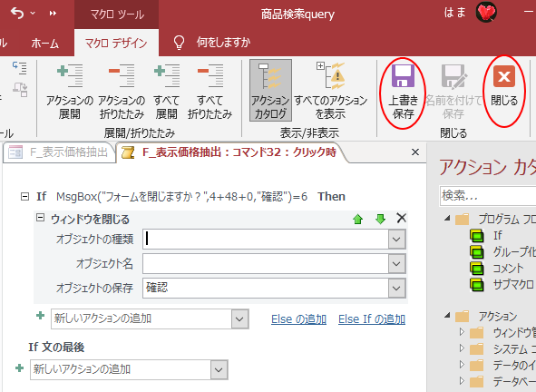Image resolution: width=536 pixels, height=392 pixels.
Task: Click the マクロ ツール contextual tab header
Action: click(x=117, y=15)
